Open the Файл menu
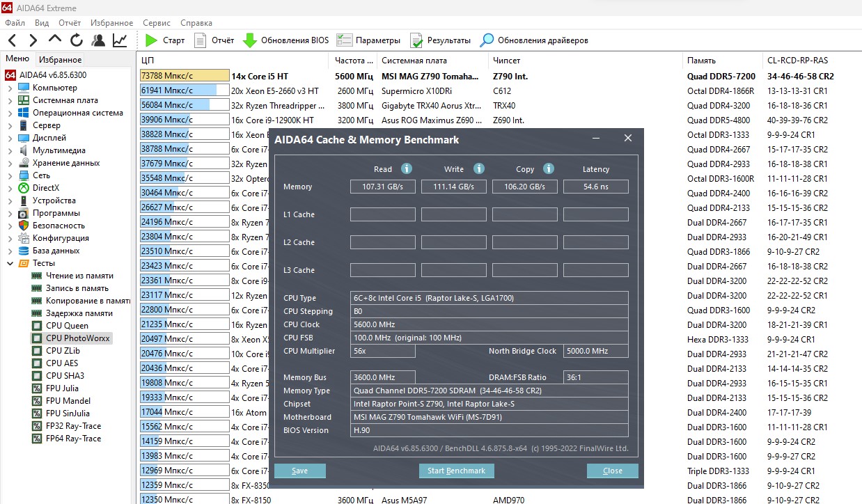Image resolution: width=862 pixels, height=504 pixels. point(15,23)
